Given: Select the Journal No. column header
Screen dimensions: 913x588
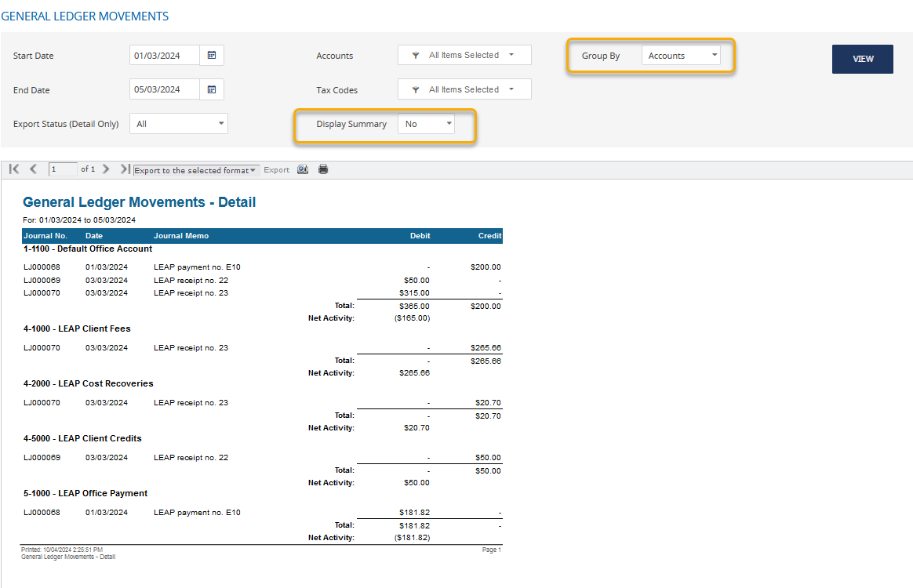Looking at the screenshot, I should coord(45,235).
